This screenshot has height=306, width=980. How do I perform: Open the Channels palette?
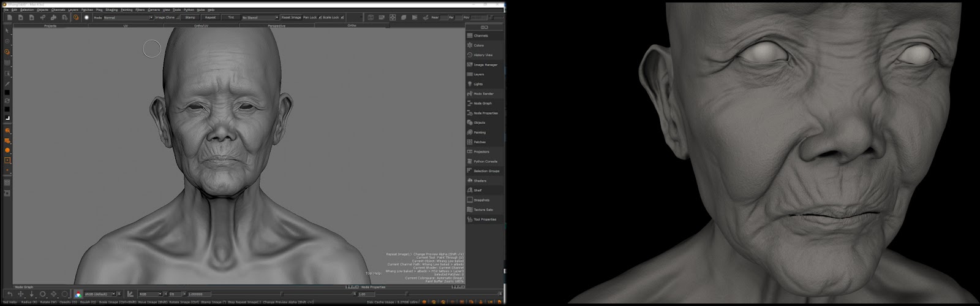pos(486,36)
